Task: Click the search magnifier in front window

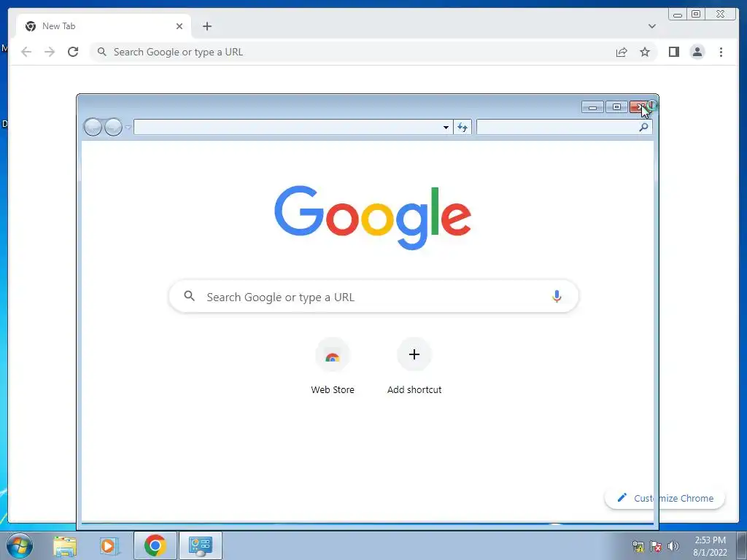Action: [x=643, y=127]
